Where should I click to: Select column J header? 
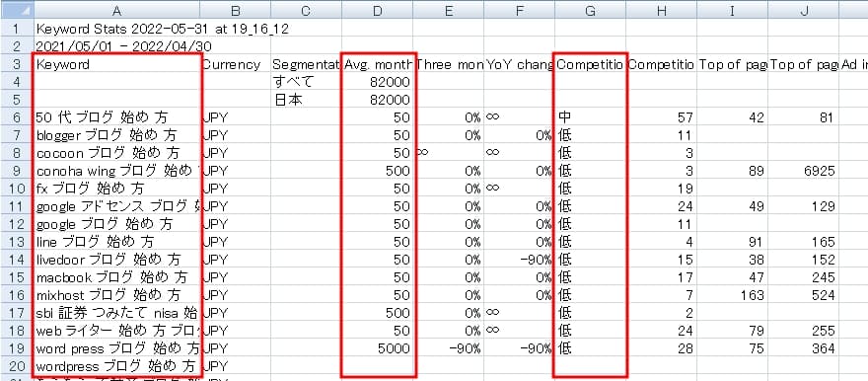point(803,10)
